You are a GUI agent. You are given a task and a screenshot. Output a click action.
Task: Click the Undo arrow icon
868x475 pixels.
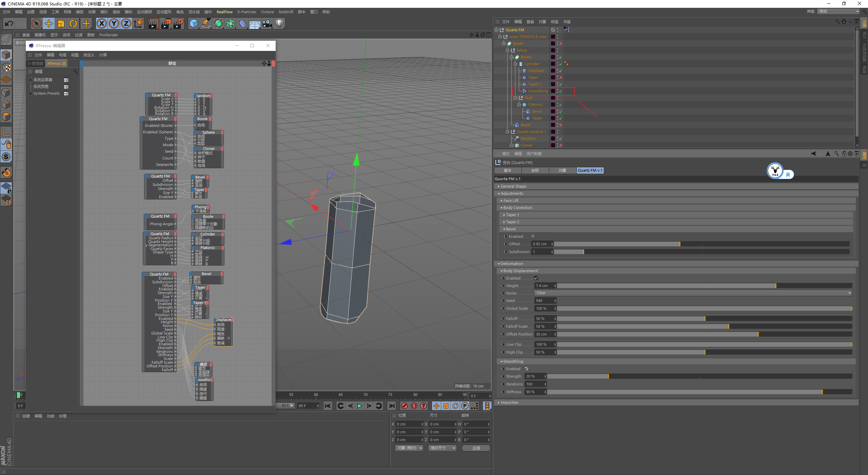pos(9,23)
